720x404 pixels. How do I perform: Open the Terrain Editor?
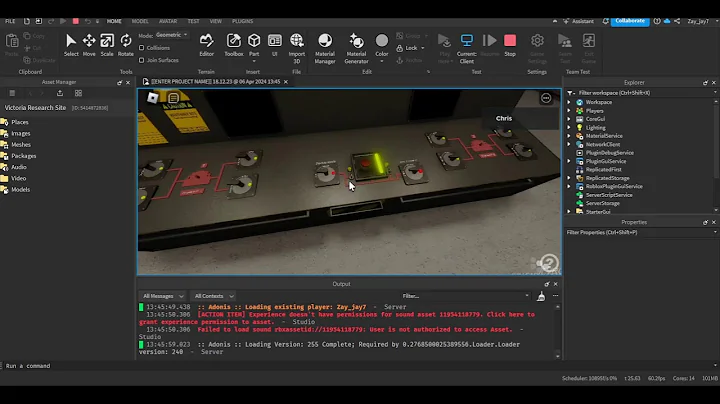point(206,45)
